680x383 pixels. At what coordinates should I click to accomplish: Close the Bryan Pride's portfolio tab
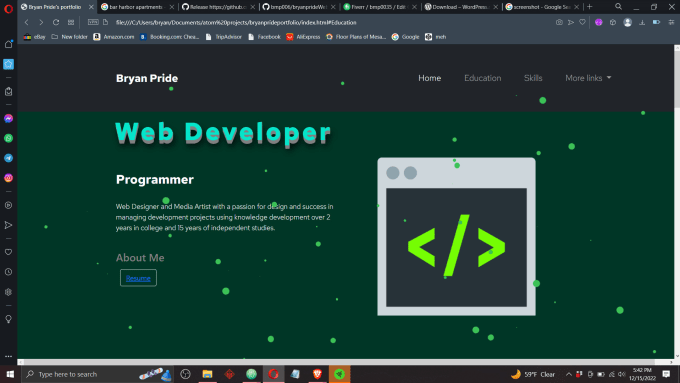[91, 7]
